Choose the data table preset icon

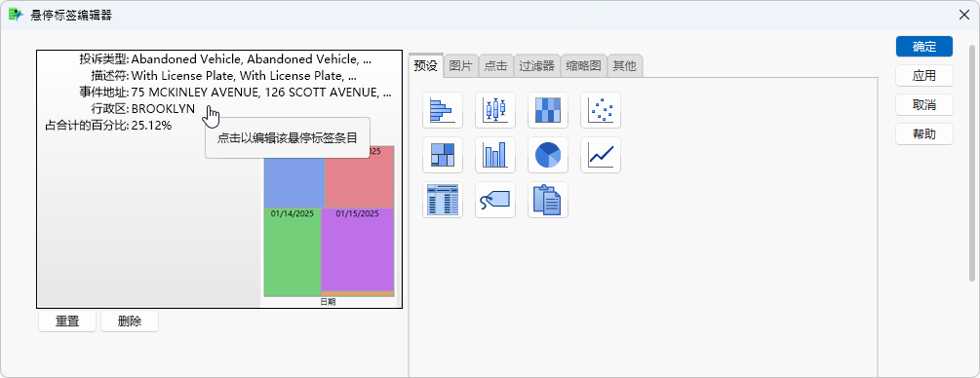tap(443, 200)
